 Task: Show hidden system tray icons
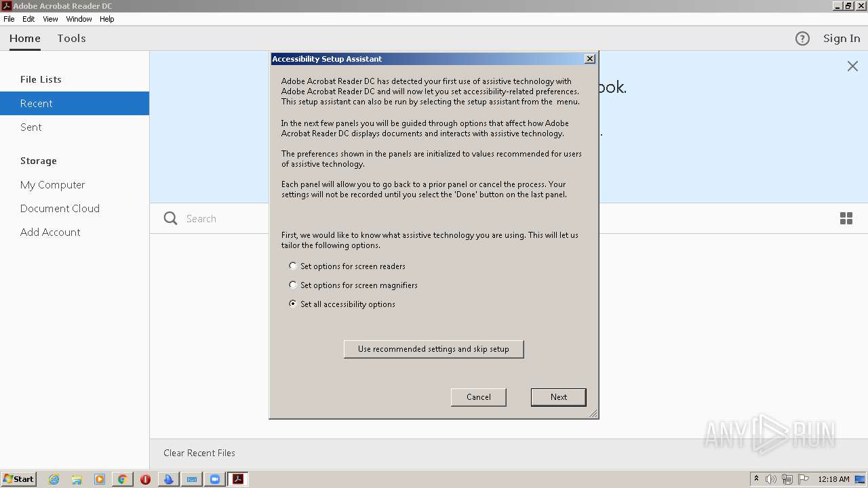(756, 479)
